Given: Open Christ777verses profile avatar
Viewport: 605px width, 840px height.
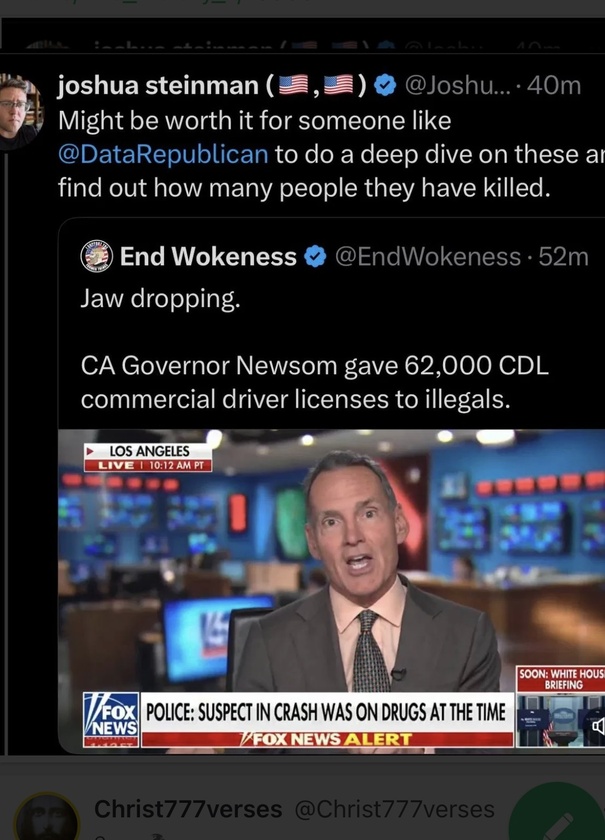Looking at the screenshot, I should coord(47,819).
